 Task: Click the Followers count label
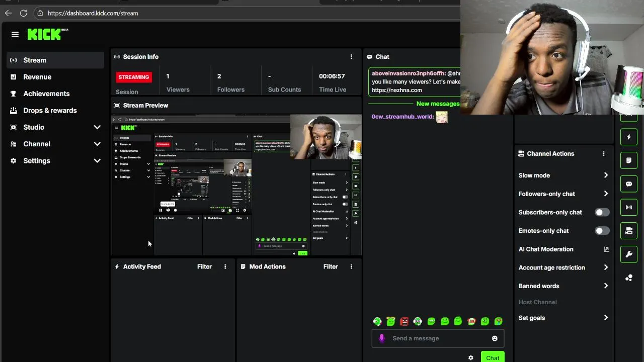pyautogui.click(x=231, y=89)
